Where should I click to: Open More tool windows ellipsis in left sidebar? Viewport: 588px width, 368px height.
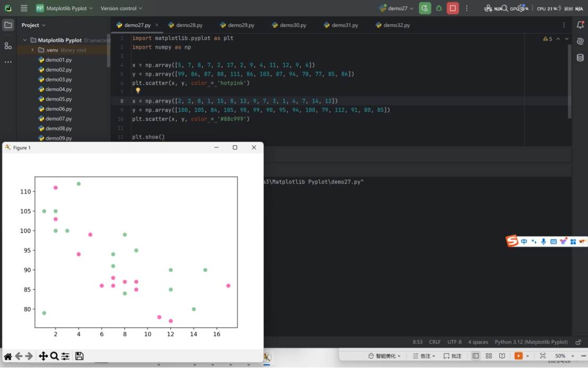[x=8, y=62]
